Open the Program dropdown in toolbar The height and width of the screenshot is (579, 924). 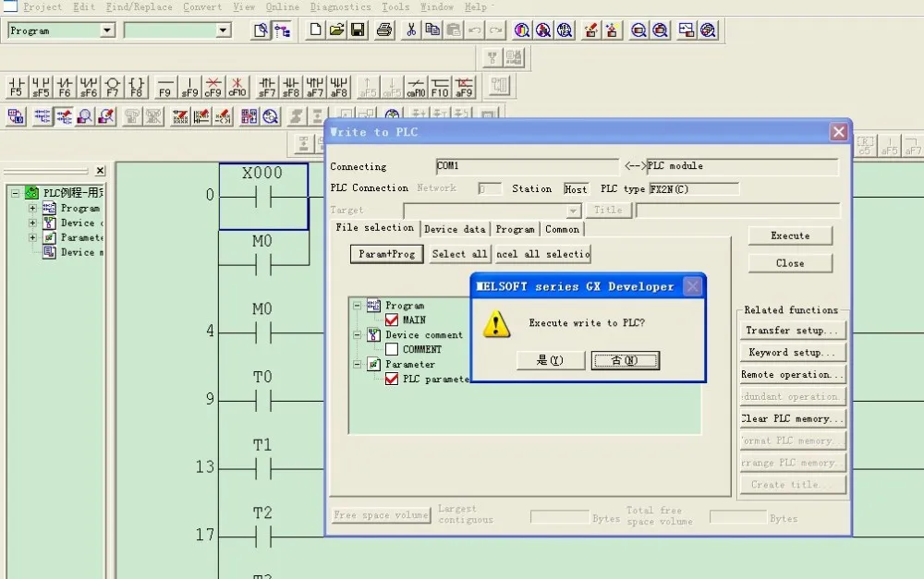pos(106,30)
